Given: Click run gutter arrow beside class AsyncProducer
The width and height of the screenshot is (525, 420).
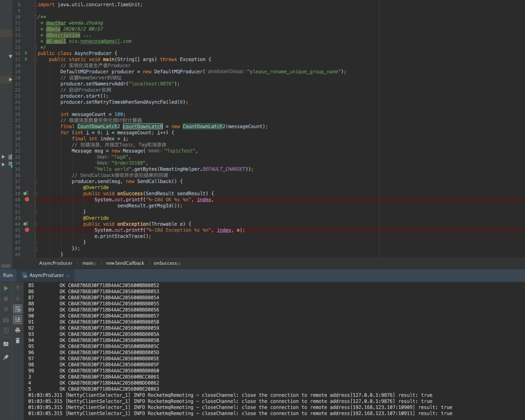Looking at the screenshot, I should 26,53.
